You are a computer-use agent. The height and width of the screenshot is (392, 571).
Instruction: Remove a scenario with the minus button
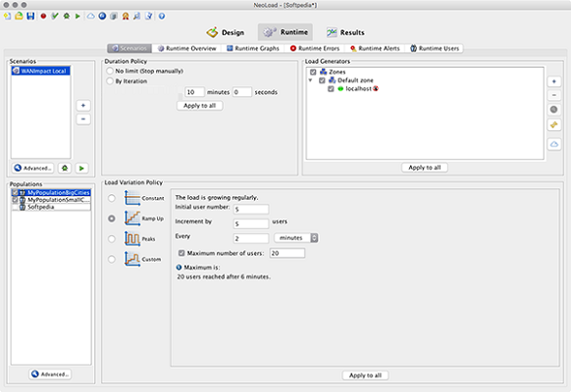pos(83,120)
